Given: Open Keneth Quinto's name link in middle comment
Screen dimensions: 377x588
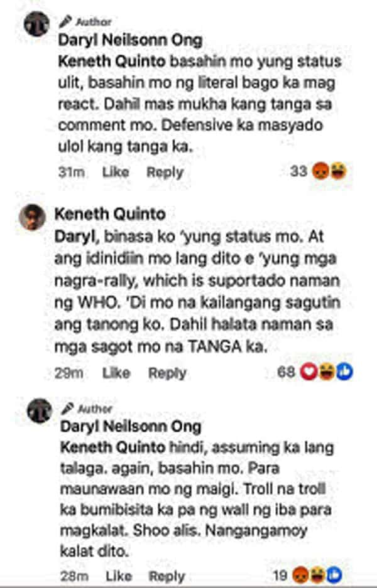Looking at the screenshot, I should point(110,214).
